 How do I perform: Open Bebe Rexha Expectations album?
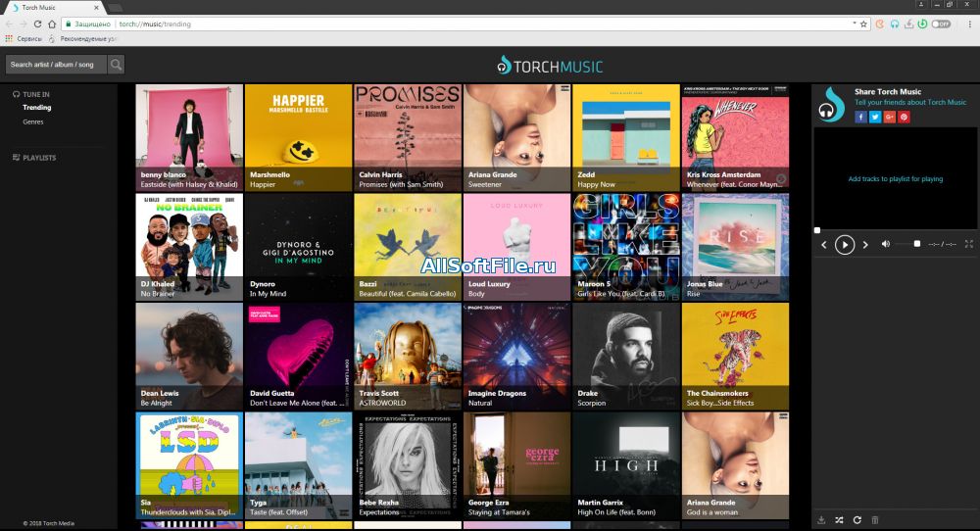pyautogui.click(x=408, y=465)
